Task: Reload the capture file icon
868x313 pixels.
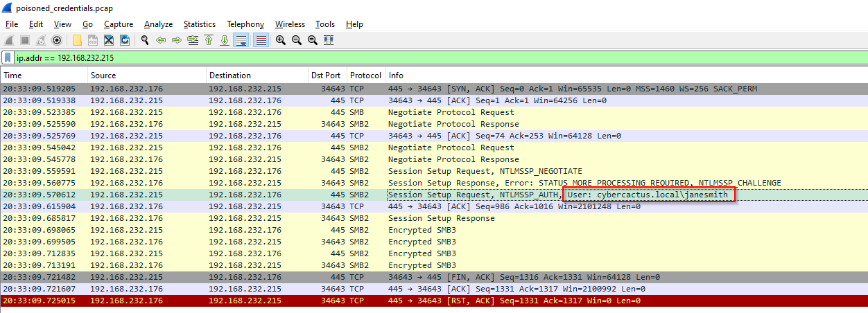Action: (125, 40)
